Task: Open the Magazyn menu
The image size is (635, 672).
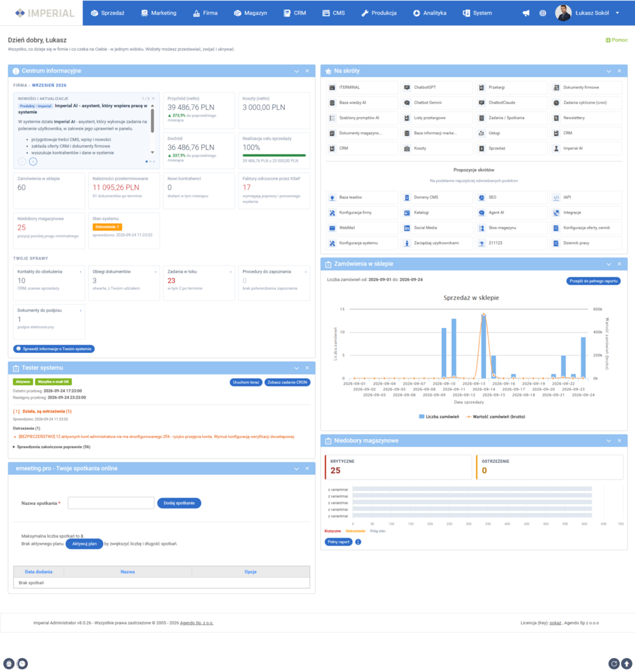Action: [x=250, y=13]
